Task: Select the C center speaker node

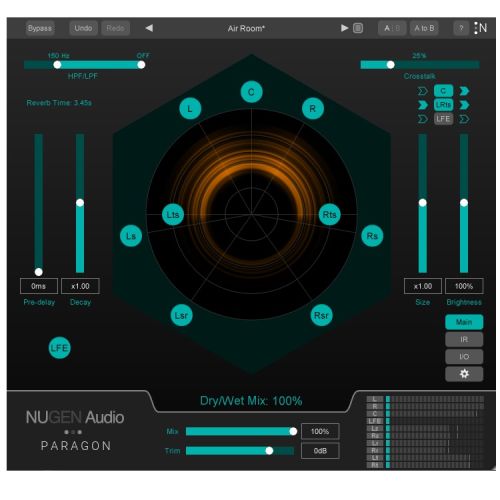Action: [251, 92]
